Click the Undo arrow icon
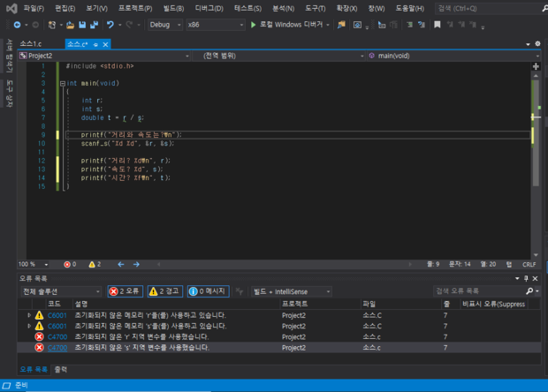This screenshot has width=548, height=392. (x=110, y=25)
